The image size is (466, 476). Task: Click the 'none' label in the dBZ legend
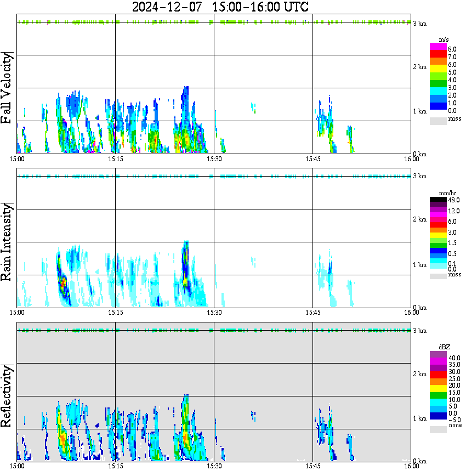pos(455,426)
